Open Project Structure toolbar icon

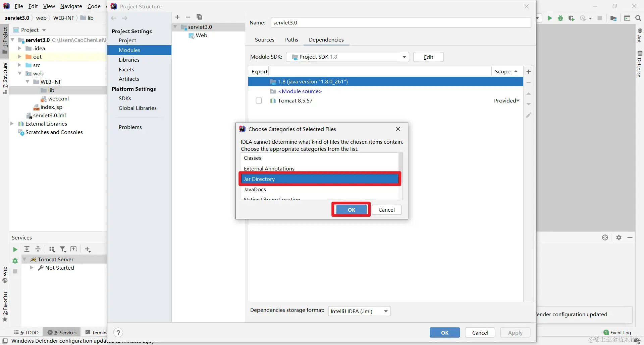tap(613, 18)
